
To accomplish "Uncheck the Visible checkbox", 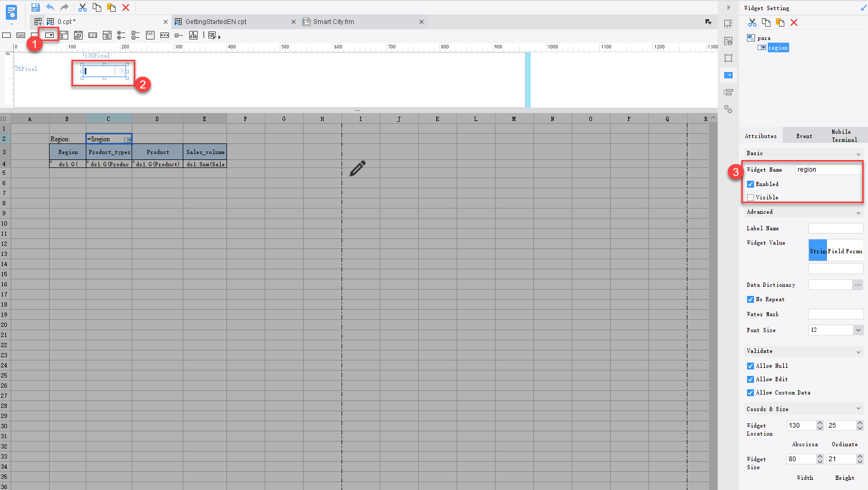I will [750, 197].
